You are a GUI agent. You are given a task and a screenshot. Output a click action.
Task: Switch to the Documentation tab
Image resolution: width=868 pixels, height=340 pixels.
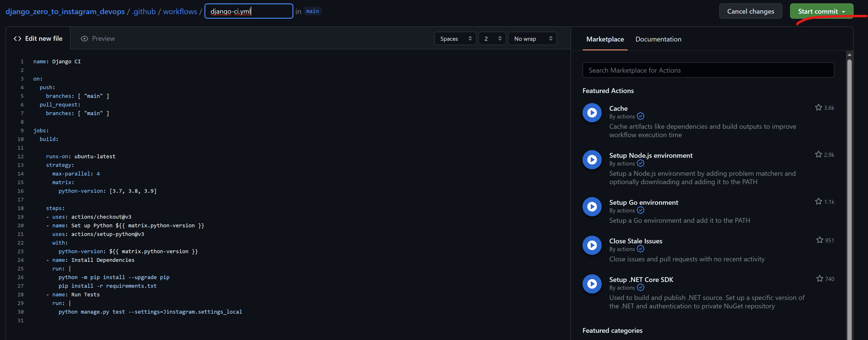(x=658, y=39)
